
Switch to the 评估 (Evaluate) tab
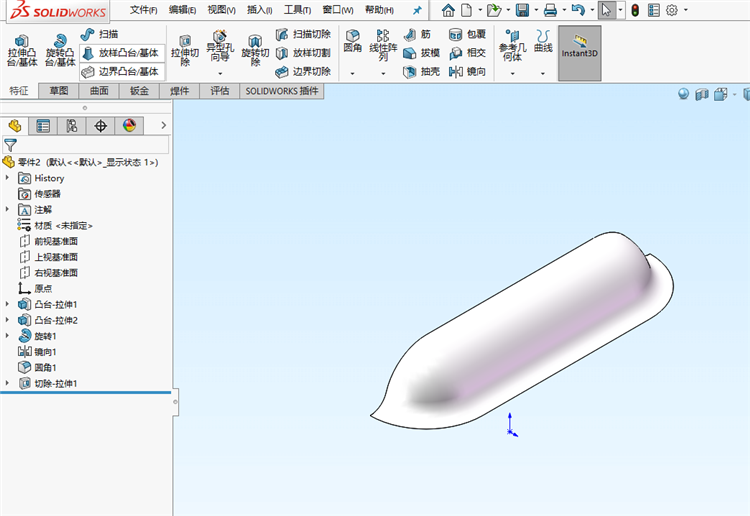pyautogui.click(x=220, y=91)
